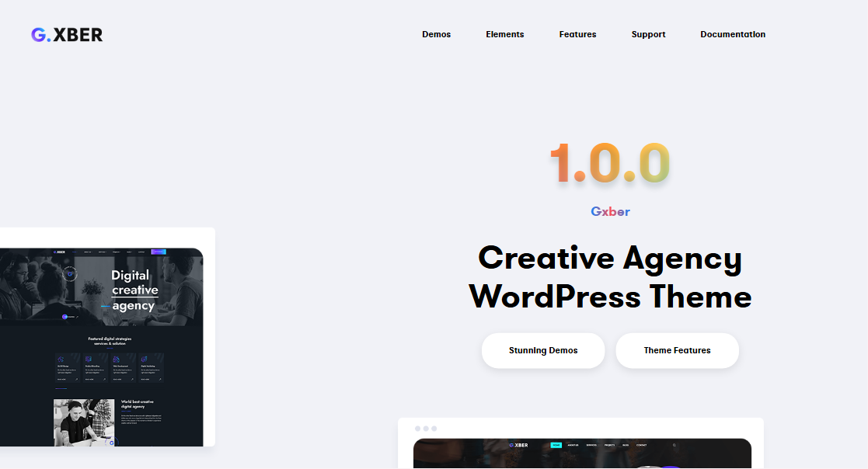Open the Demos menu
Image resolution: width=868 pixels, height=469 pixels.
[436, 34]
